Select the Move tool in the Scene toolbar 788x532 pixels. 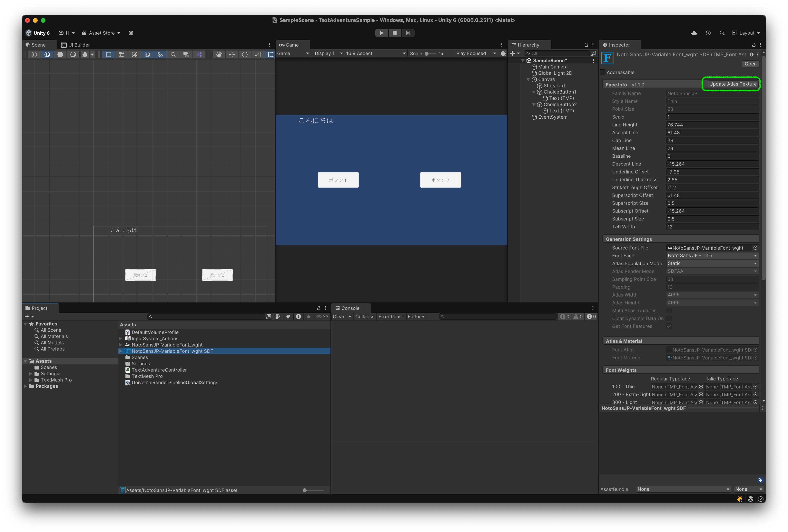(232, 54)
